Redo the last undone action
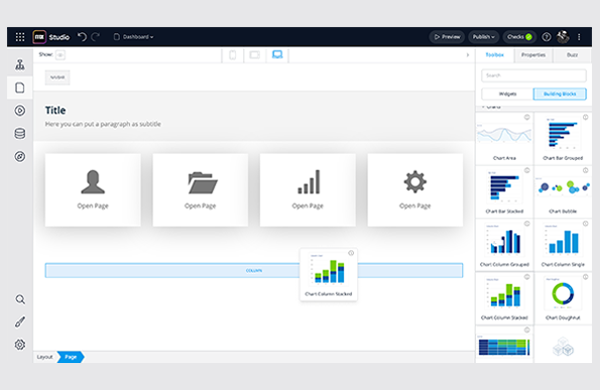Viewport: 600px width, 390px height. [96, 37]
